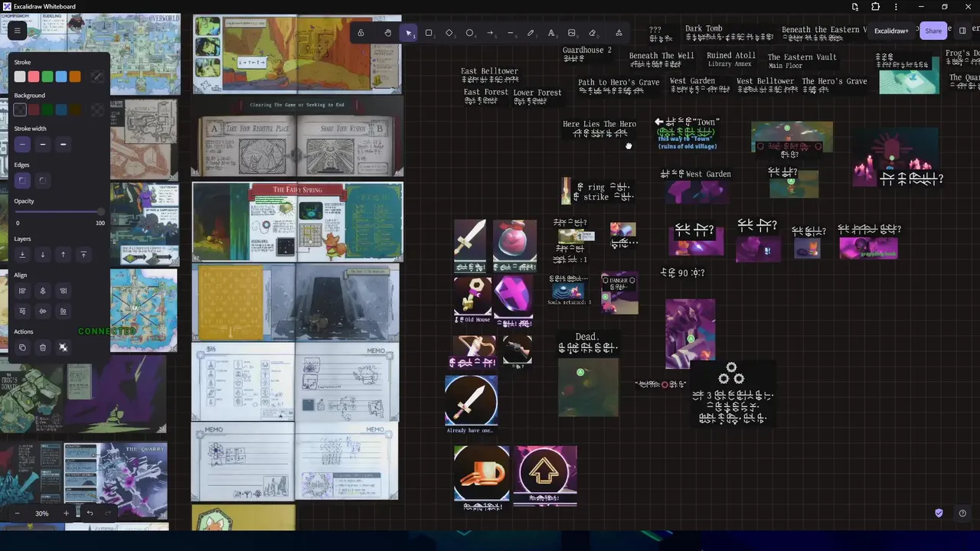The height and width of the screenshot is (551, 980).
Task: Send selection backward one layer
Action: (x=43, y=254)
